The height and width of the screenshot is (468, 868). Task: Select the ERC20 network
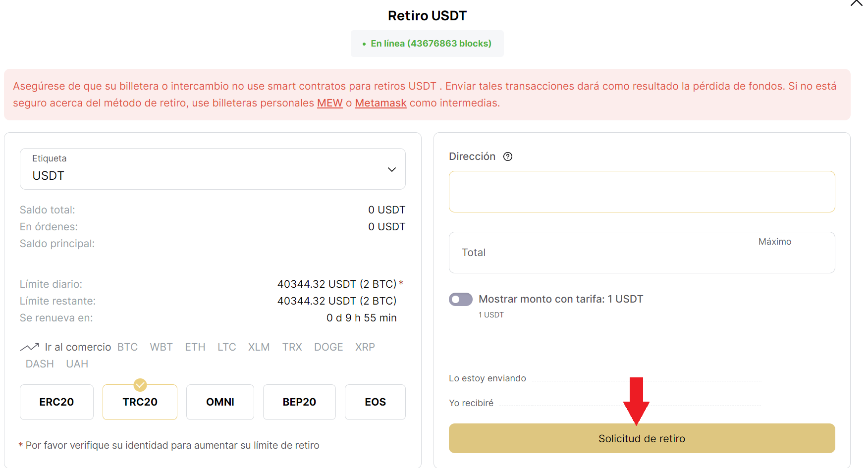(56, 402)
